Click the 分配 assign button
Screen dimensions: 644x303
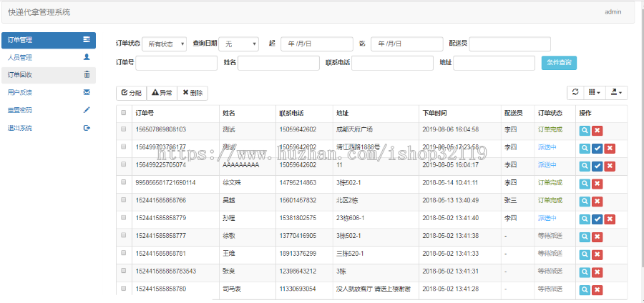132,93
